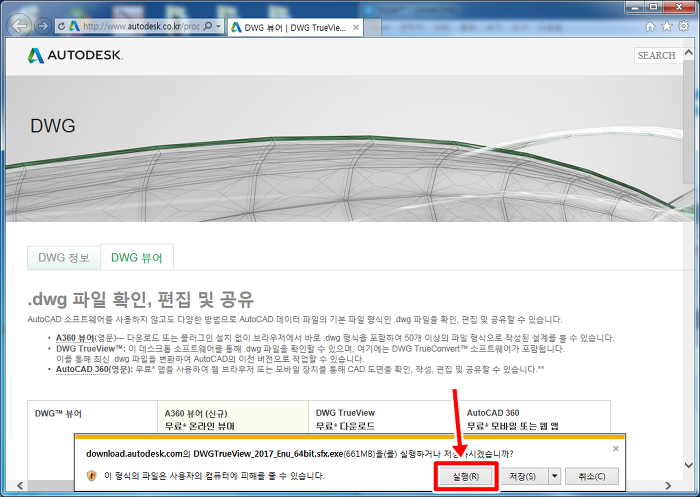Minimize the browser window

[636, 7]
